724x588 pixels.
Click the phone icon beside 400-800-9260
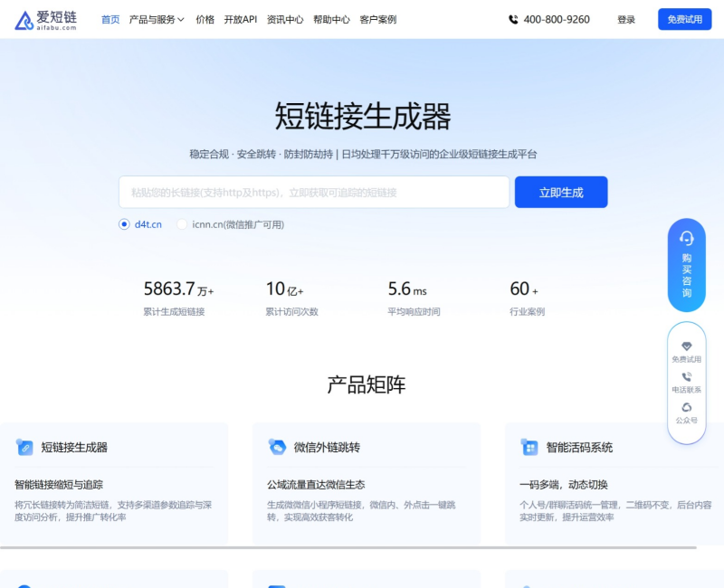click(x=513, y=19)
